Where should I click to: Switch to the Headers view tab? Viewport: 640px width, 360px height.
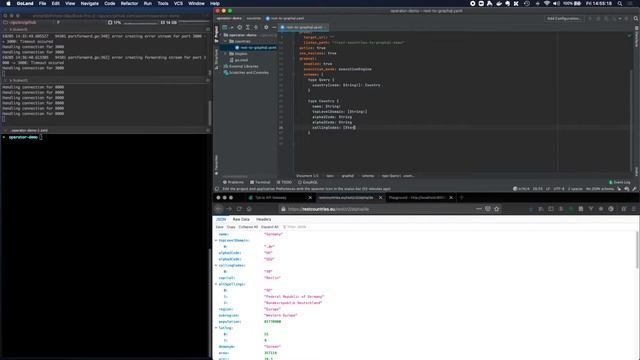tap(263, 219)
